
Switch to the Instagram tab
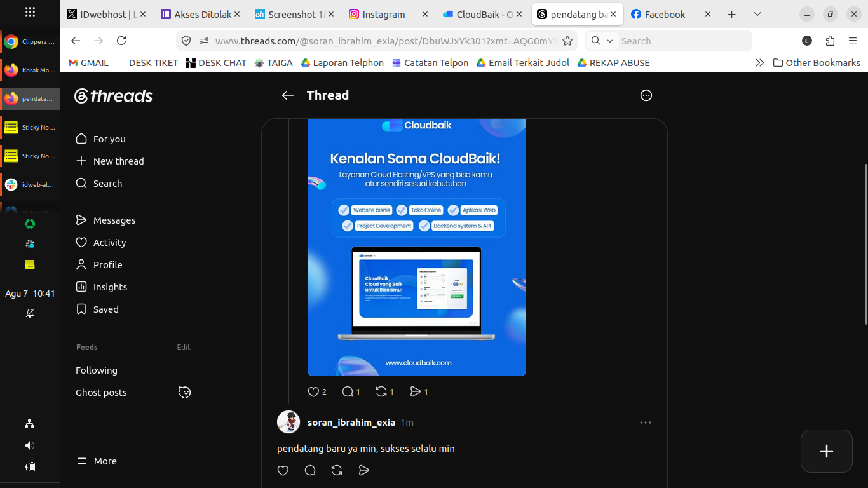389,14
